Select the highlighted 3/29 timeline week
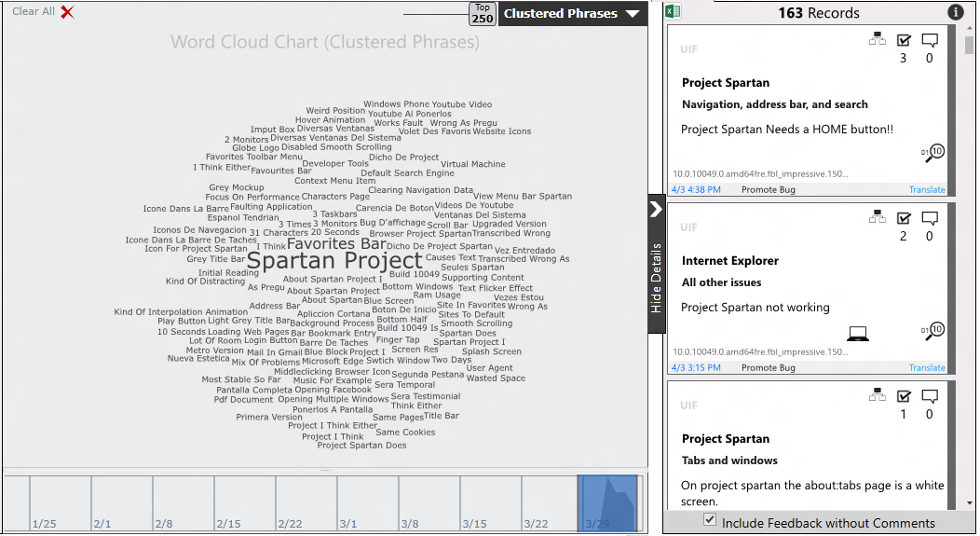Screen dimensions: 980x536 [607, 502]
